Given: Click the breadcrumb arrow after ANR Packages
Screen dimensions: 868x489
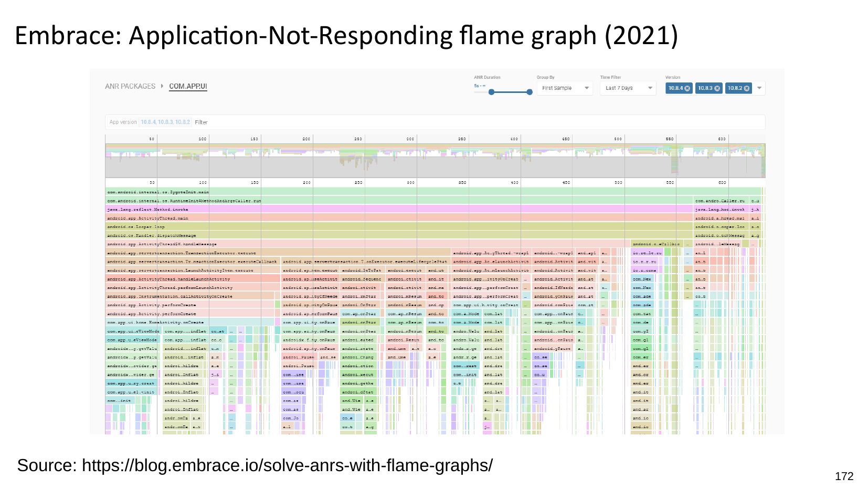Looking at the screenshot, I should tap(162, 86).
